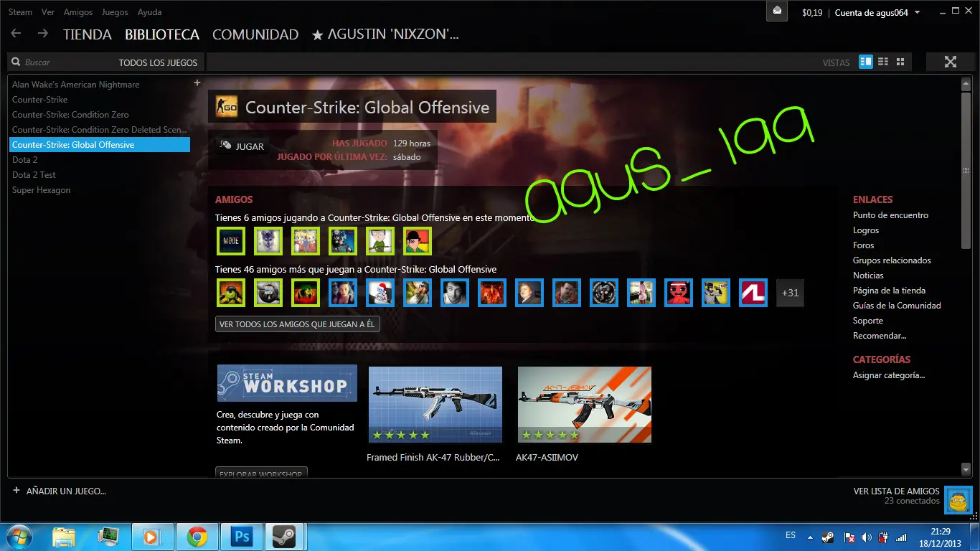The image size is (980, 551).
Task: Open Guías de la Comunidad link
Action: click(897, 306)
